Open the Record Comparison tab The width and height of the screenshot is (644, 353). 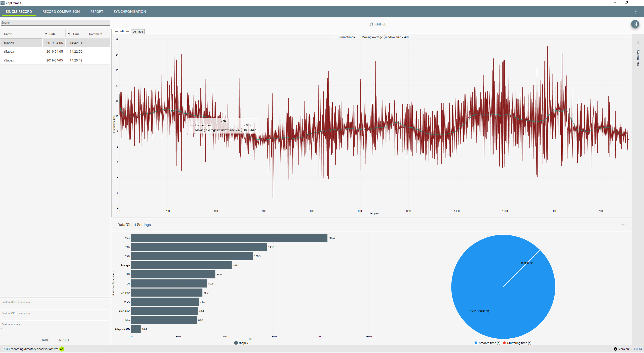61,12
